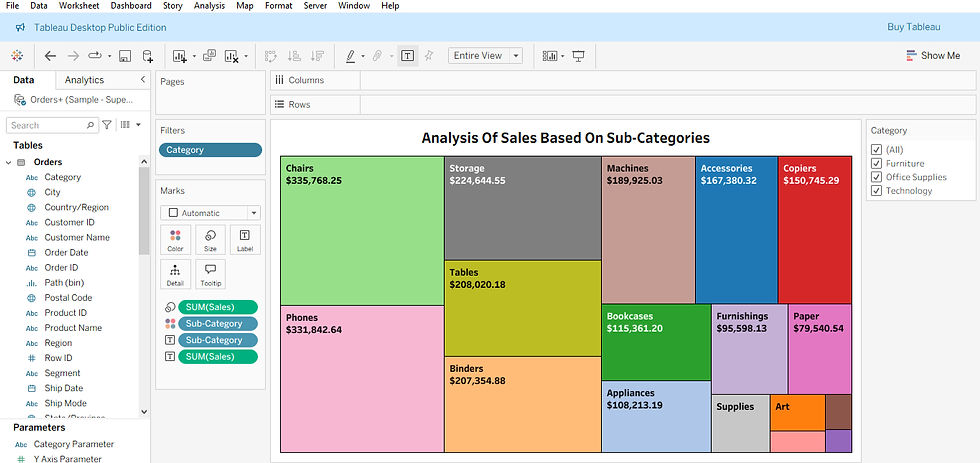Screen dimensions: 980x463
Task: Click the Sub-Category color pill
Action: 218,324
